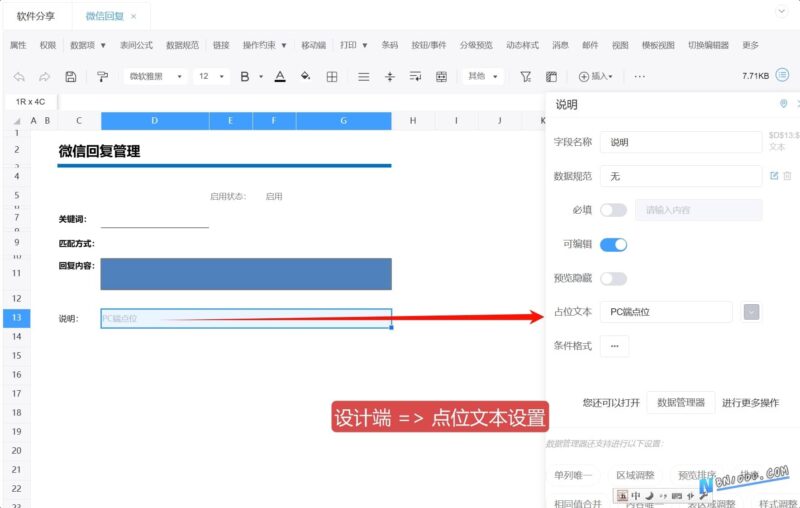Image resolution: width=800 pixels, height=508 pixels.
Task: Open the 分级预览 menu item
Action: point(476,45)
